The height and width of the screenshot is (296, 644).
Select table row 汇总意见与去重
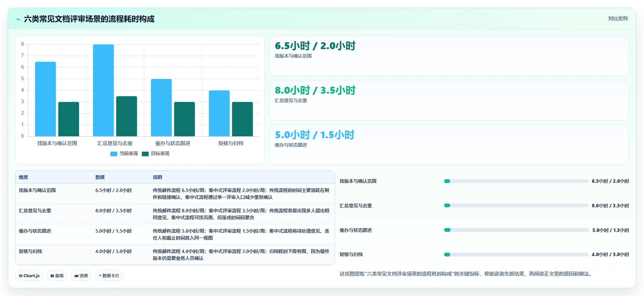coord(175,214)
